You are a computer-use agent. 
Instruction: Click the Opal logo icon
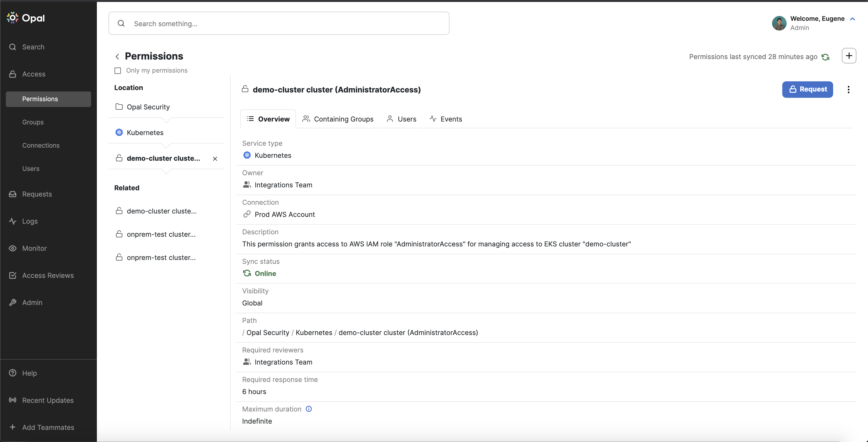click(12, 18)
